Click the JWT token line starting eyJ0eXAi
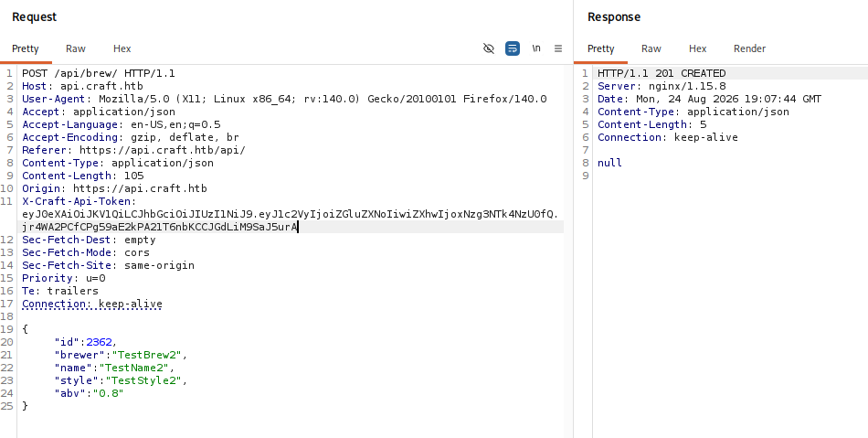The width and height of the screenshot is (868, 438). tap(290, 214)
